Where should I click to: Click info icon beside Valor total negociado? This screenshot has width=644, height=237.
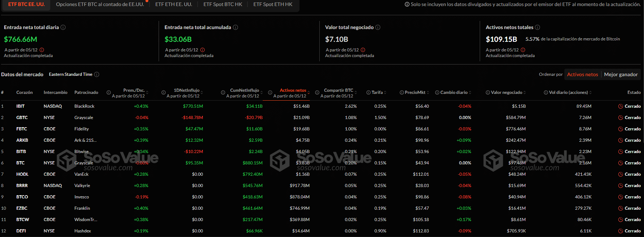point(378,27)
